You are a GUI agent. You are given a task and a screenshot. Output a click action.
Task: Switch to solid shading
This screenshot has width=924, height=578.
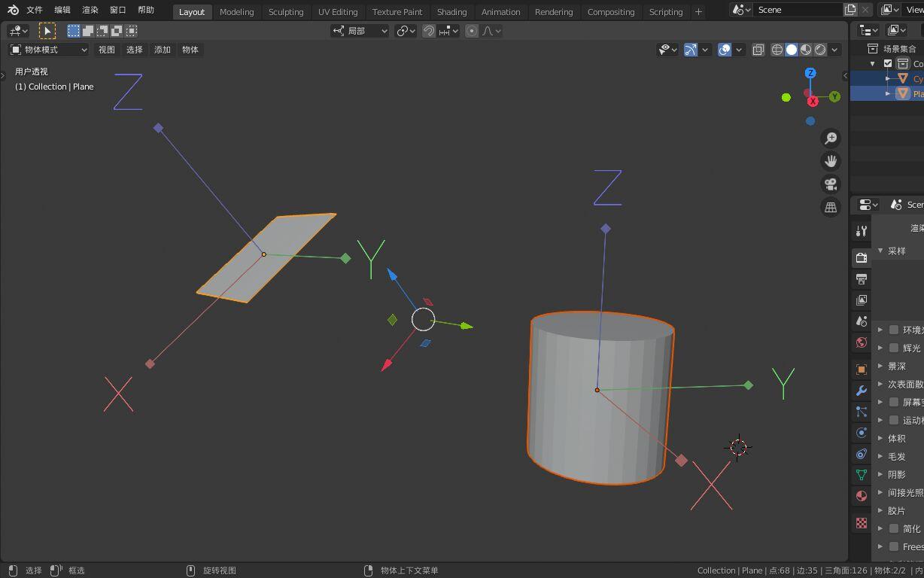792,50
